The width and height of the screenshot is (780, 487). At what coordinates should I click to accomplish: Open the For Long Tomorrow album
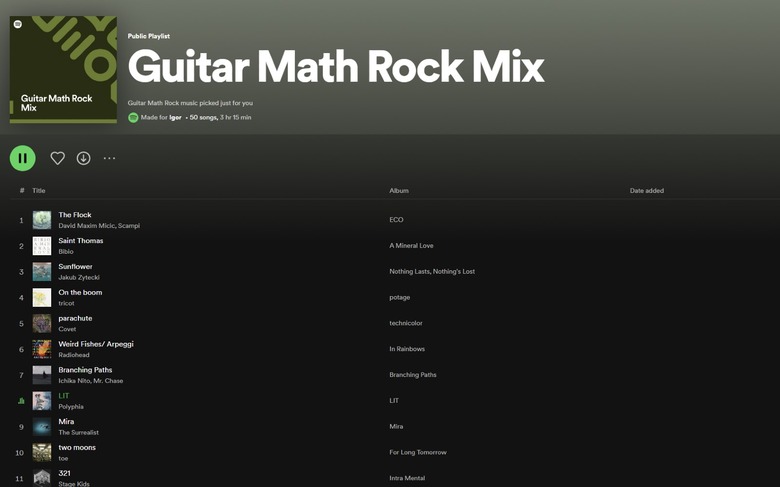click(417, 452)
